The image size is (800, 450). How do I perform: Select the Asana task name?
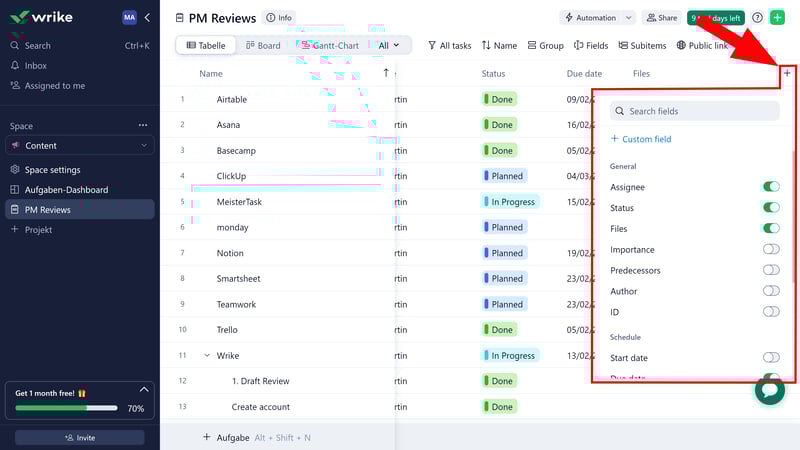point(228,124)
